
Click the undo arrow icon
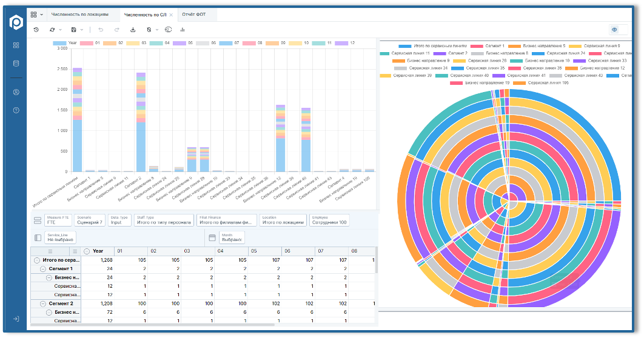coord(101,29)
